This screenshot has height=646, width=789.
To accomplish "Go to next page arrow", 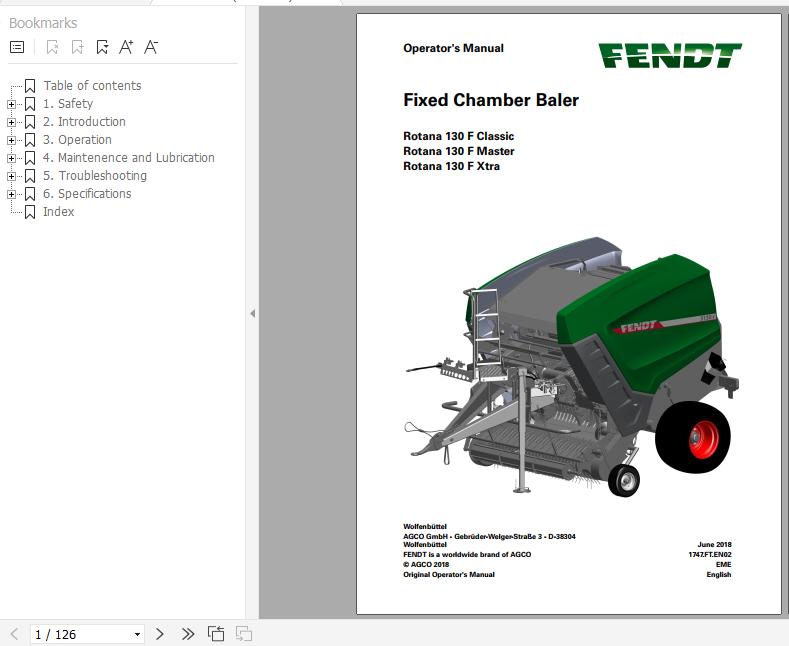I will pos(160,634).
